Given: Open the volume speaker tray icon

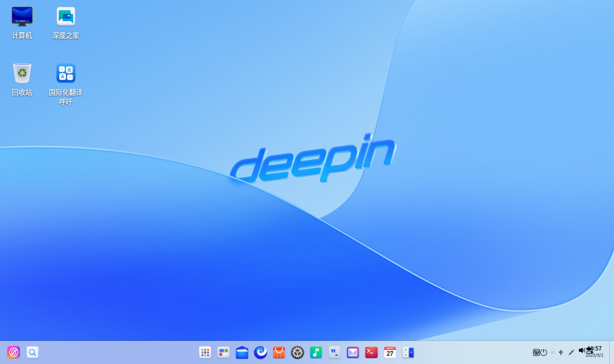Looking at the screenshot, I should click(x=582, y=351).
